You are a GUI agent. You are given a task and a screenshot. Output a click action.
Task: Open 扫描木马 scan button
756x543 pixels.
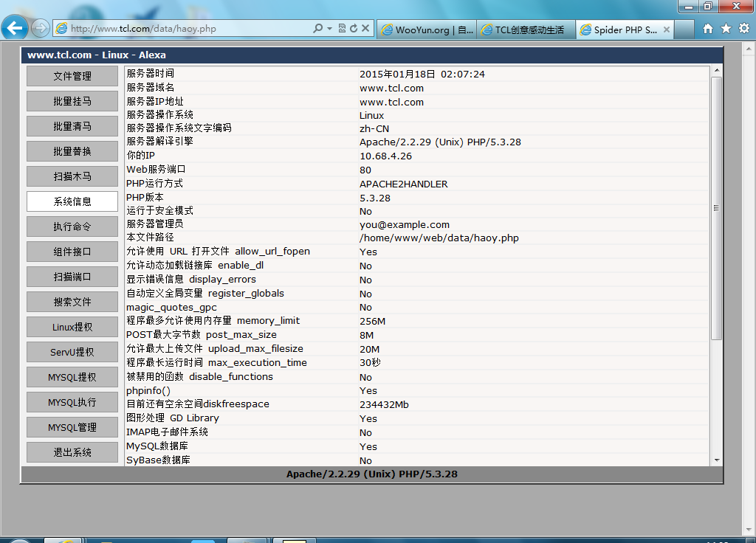[72, 176]
